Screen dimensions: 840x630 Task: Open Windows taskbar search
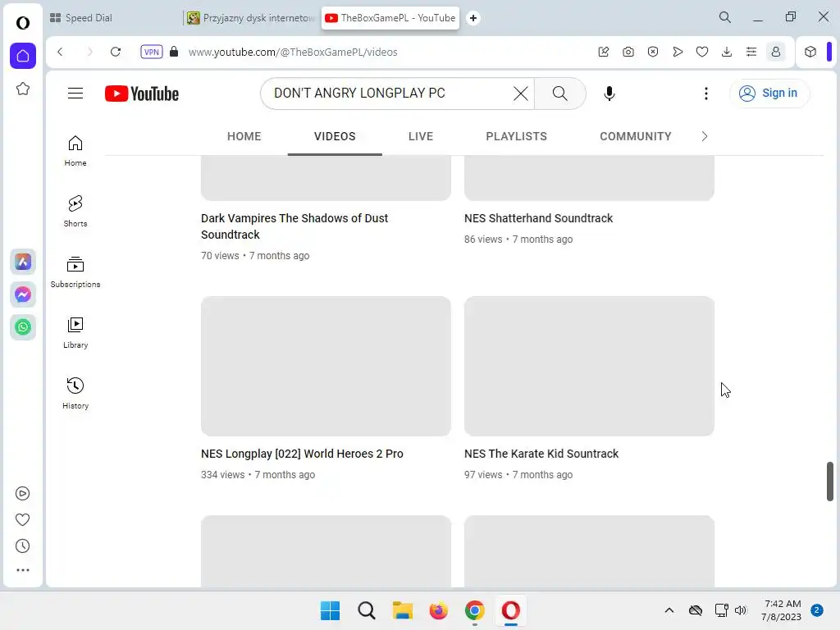click(367, 610)
